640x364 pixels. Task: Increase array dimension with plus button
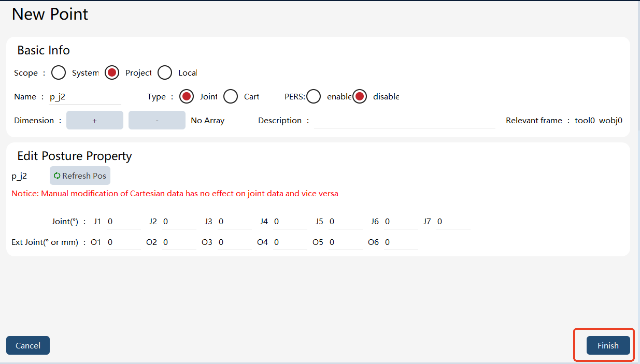tap(95, 120)
